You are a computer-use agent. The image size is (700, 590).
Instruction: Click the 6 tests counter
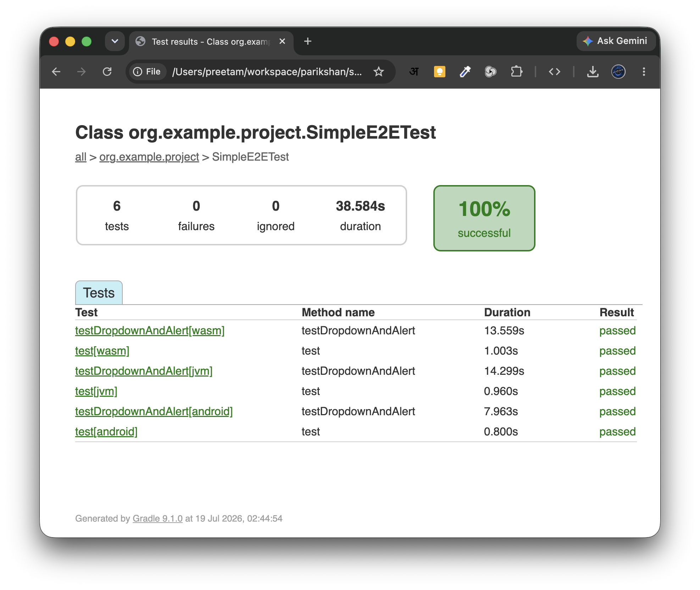pos(117,215)
